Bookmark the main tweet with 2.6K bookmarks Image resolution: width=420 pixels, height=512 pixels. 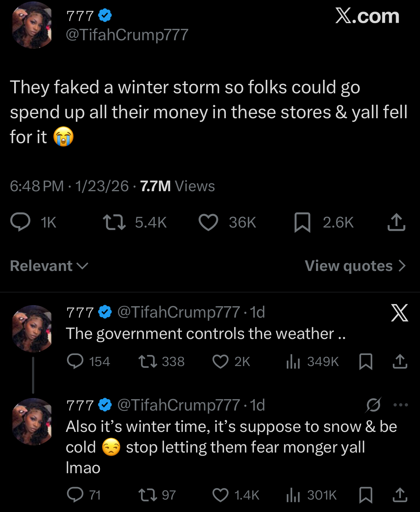pyautogui.click(x=302, y=223)
